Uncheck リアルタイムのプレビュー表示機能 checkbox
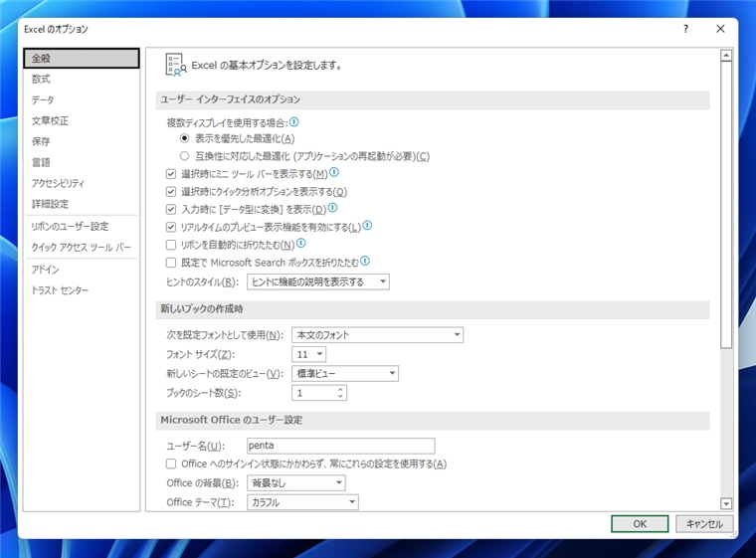The width and height of the screenshot is (756, 558). [x=171, y=227]
